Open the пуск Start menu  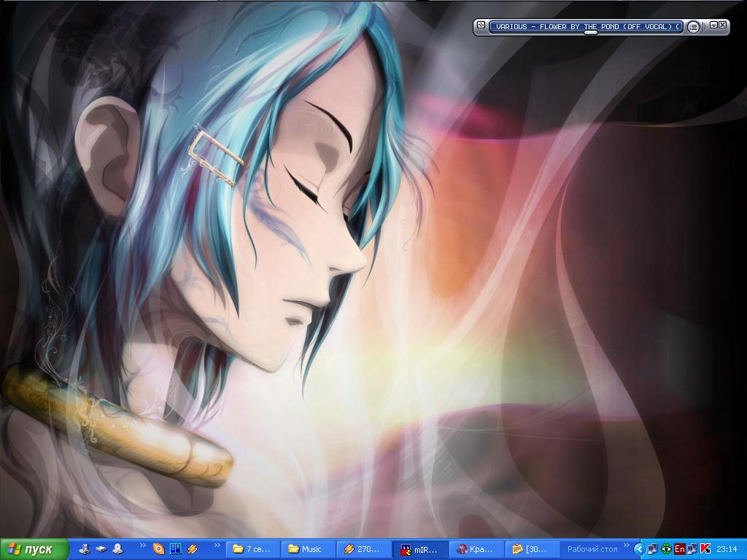pos(34,550)
